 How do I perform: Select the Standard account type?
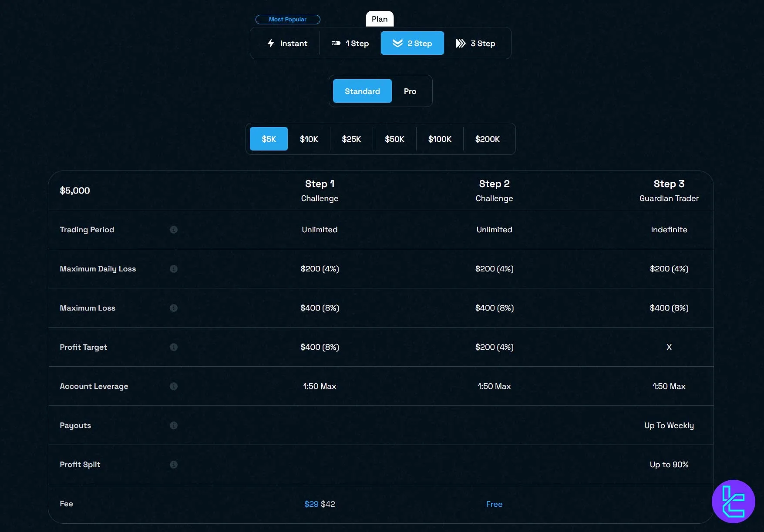click(362, 91)
